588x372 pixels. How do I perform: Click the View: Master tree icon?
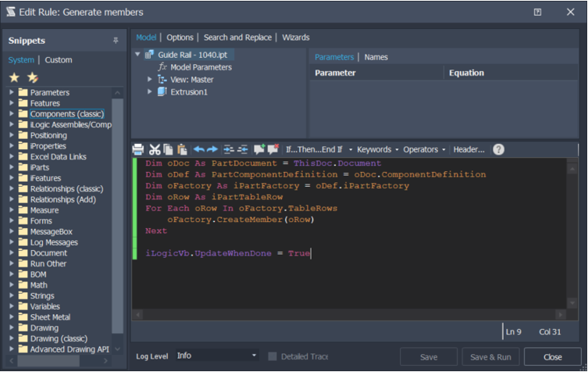162,80
